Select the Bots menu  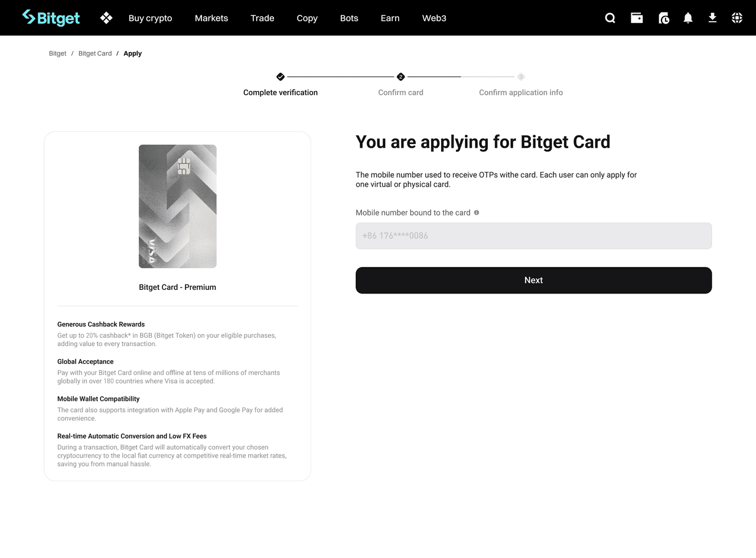(348, 18)
